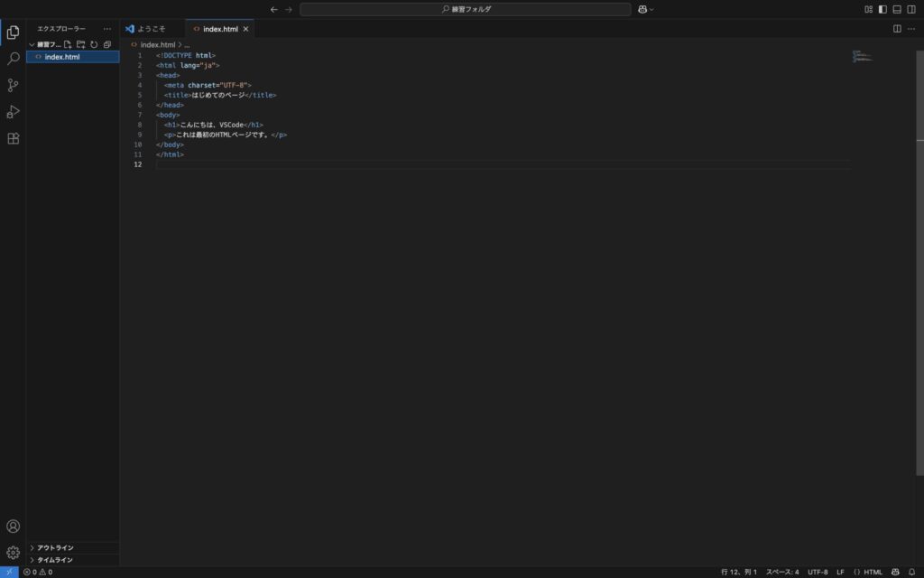The width and height of the screenshot is (924, 578).
Task: Create a new folder in explorer header
Action: click(80, 45)
